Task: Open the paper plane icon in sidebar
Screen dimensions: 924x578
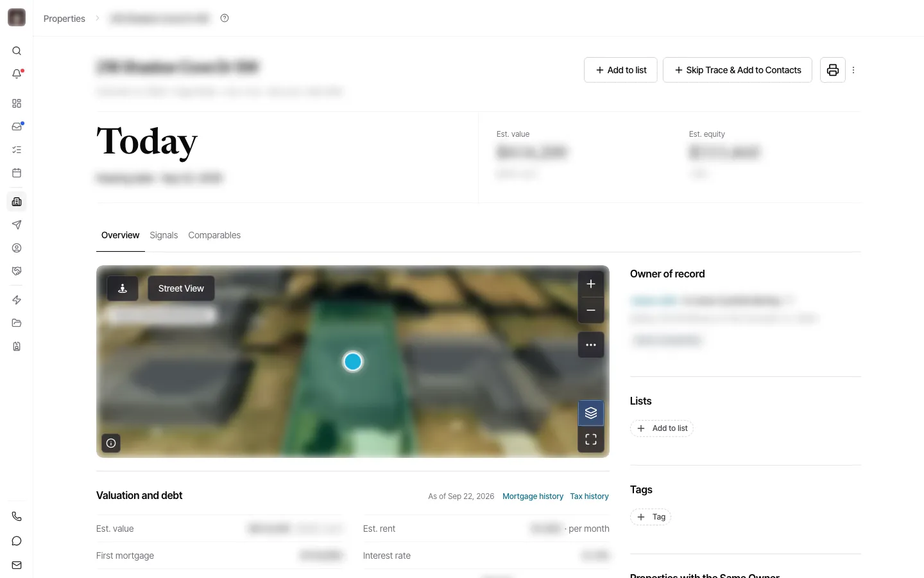Action: point(17,225)
